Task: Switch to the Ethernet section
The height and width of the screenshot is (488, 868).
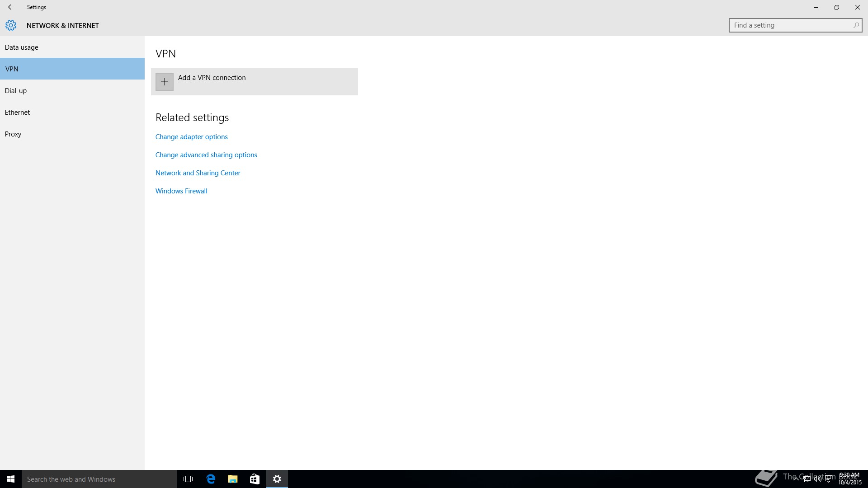Action: 18,112
